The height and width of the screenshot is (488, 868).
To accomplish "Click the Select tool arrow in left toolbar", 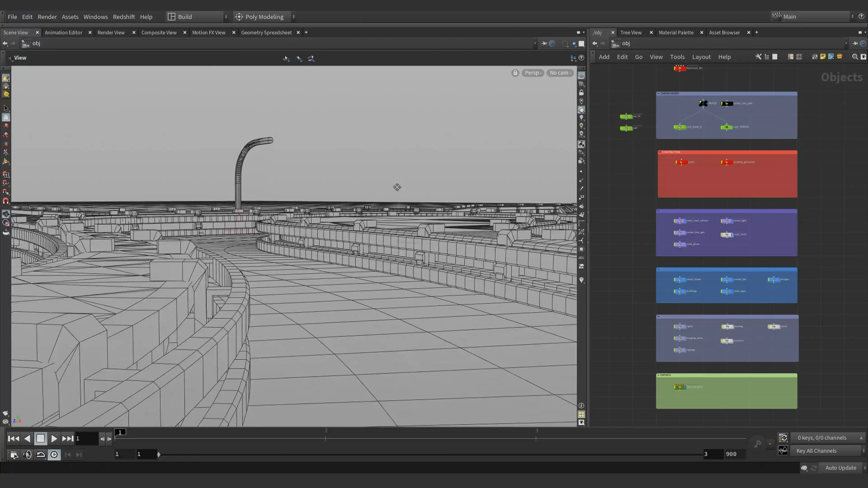I will 6,108.
